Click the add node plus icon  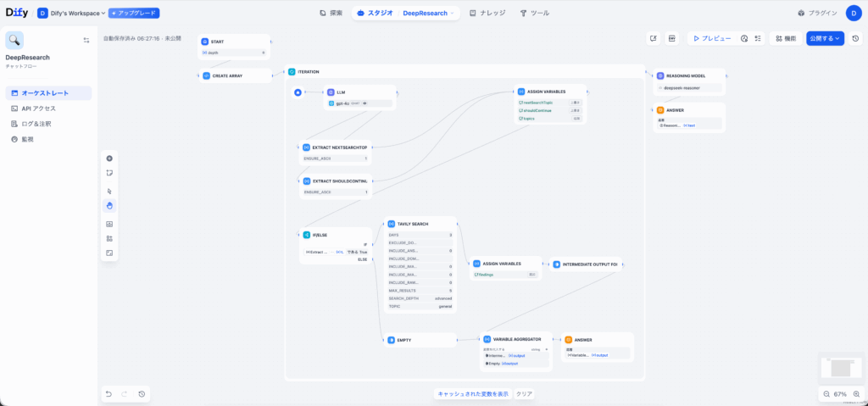[109, 159]
